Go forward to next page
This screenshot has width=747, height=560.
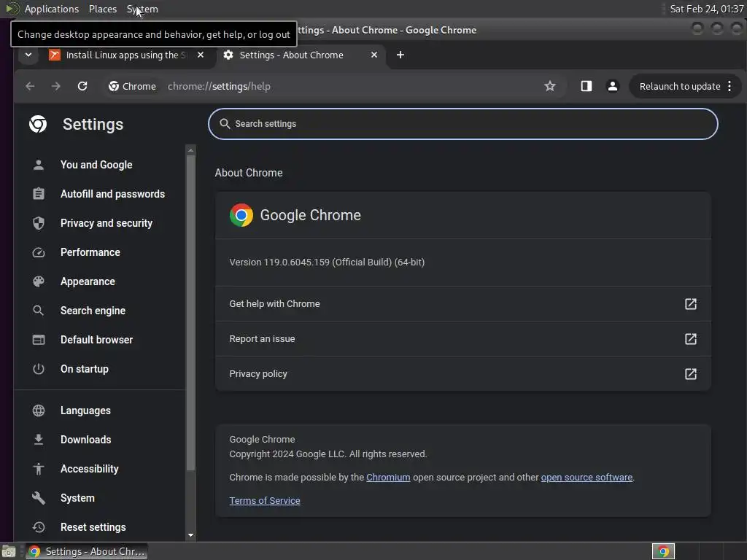(55, 86)
